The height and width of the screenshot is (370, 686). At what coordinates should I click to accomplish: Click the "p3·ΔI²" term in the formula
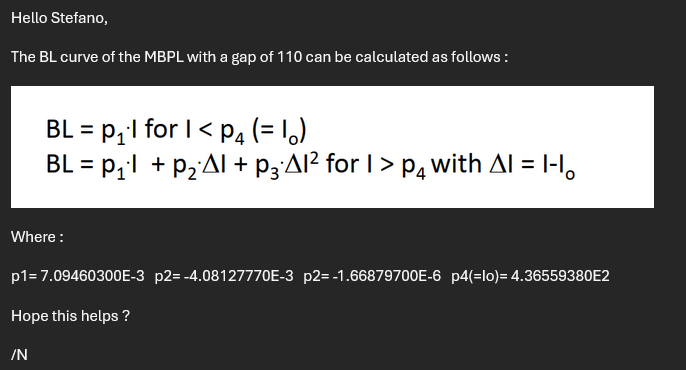287,165
